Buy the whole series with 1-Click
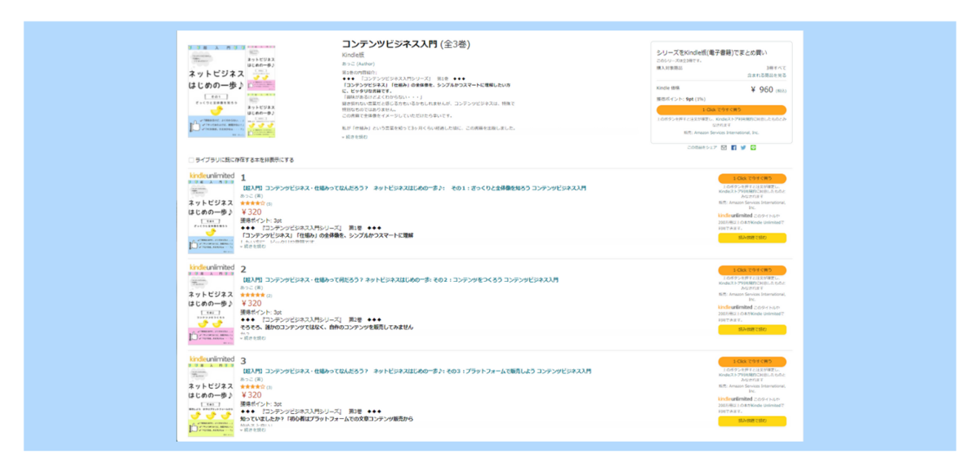Image resolution: width=980 pixels, height=472 pixels. [721, 109]
